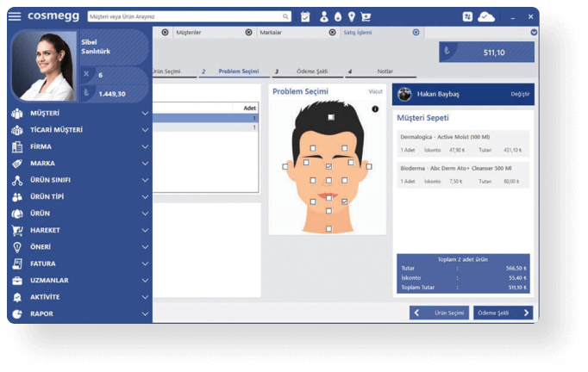The width and height of the screenshot is (588, 372).
Task: Click the person icon in top bar
Action: (324, 16)
